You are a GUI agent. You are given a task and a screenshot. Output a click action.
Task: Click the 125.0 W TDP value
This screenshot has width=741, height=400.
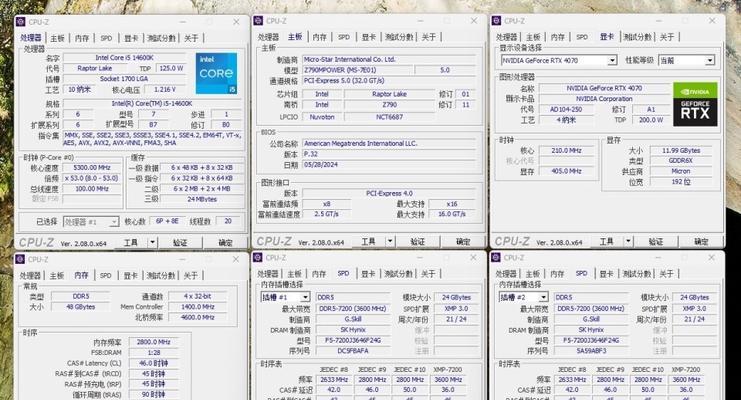click(x=171, y=69)
